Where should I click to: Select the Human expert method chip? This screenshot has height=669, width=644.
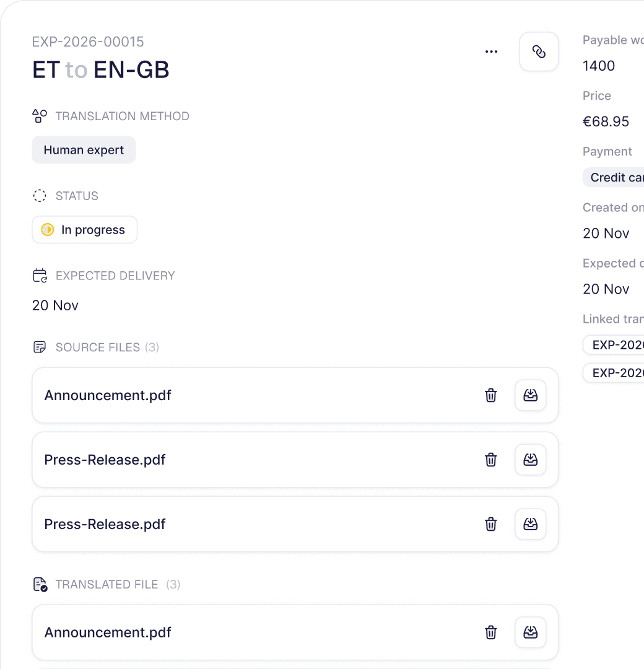point(84,150)
